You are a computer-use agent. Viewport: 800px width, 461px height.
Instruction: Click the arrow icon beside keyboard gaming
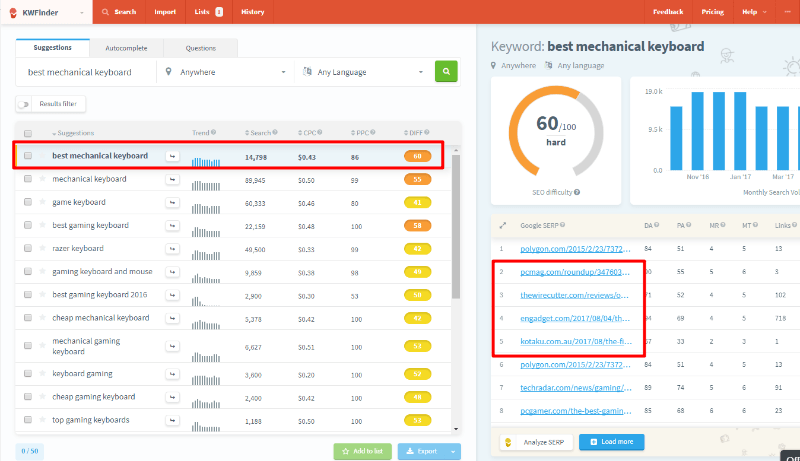pos(172,374)
